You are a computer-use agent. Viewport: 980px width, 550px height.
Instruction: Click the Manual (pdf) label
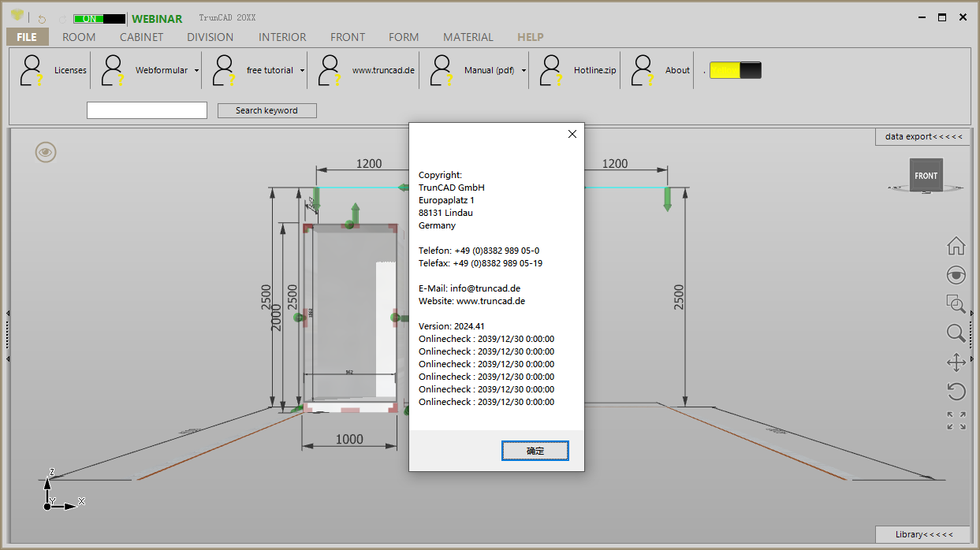point(489,70)
